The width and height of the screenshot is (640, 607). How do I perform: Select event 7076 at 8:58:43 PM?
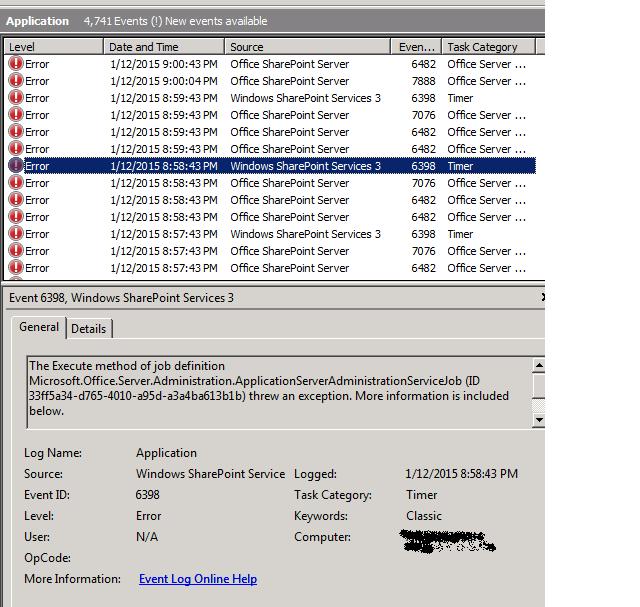coord(272,183)
